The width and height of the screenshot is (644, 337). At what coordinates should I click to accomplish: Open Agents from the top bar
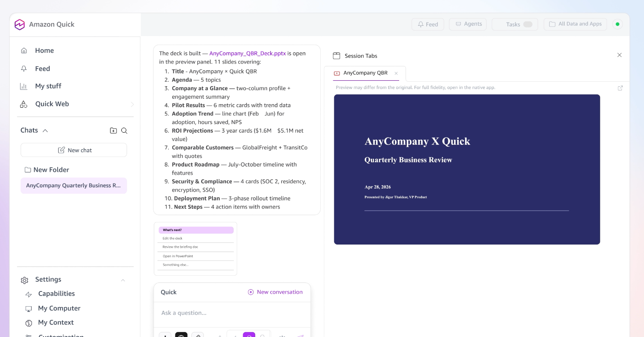(468, 24)
